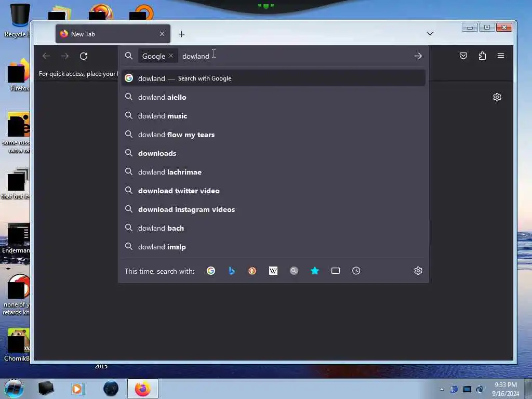
Task: Submit search with the go arrow
Action: tap(418, 56)
